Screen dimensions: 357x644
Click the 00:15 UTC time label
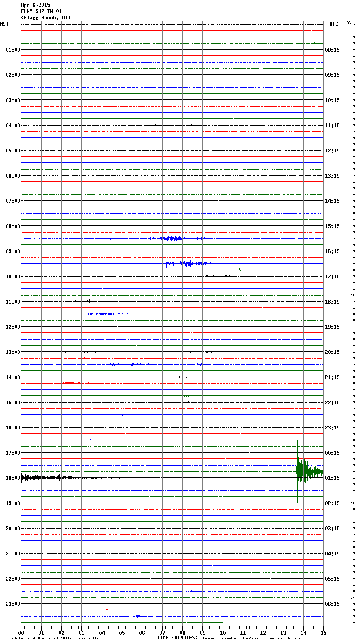(x=332, y=453)
